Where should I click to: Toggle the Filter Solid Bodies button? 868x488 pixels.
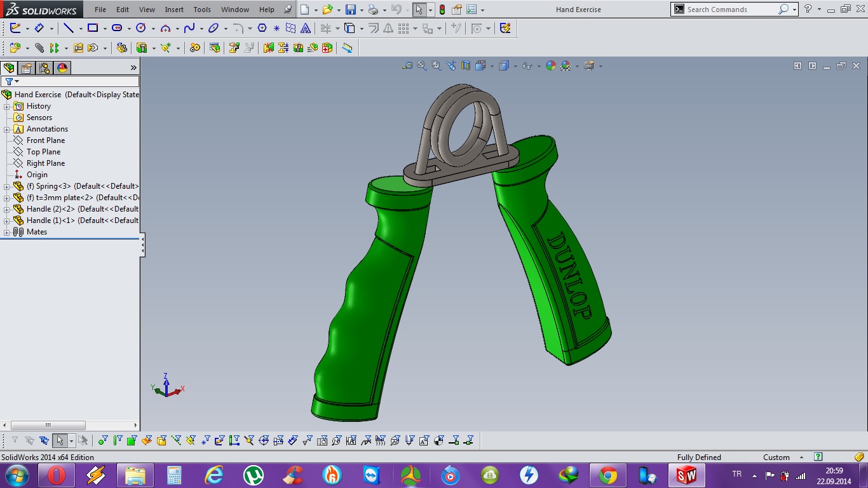pyautogui.click(x=161, y=440)
